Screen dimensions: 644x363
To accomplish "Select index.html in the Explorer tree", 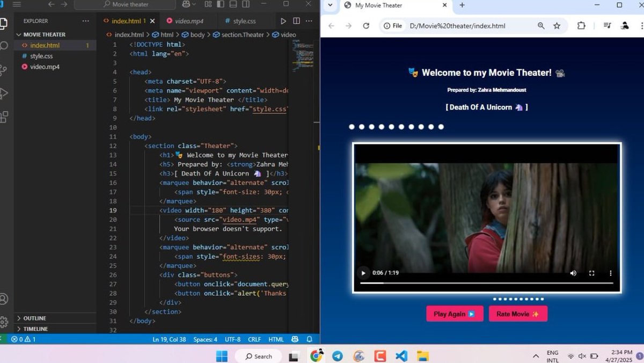I will pyautogui.click(x=55, y=45).
